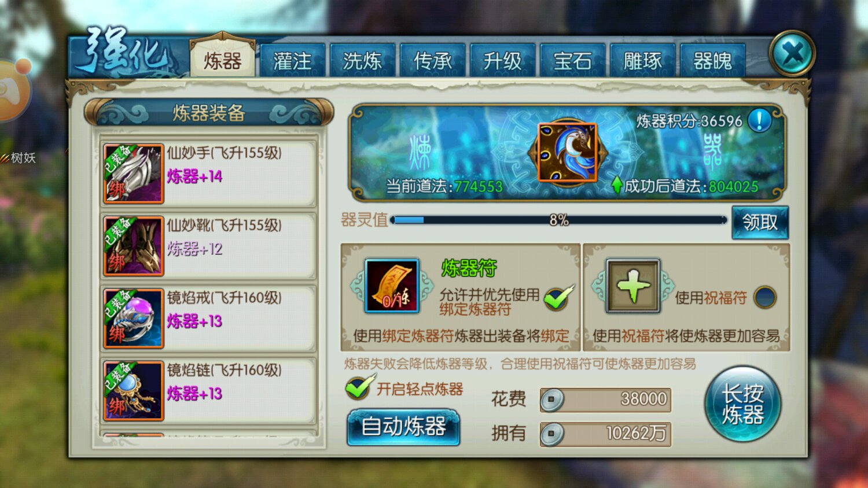
Task: Open the 宝石 tab
Action: 572,60
